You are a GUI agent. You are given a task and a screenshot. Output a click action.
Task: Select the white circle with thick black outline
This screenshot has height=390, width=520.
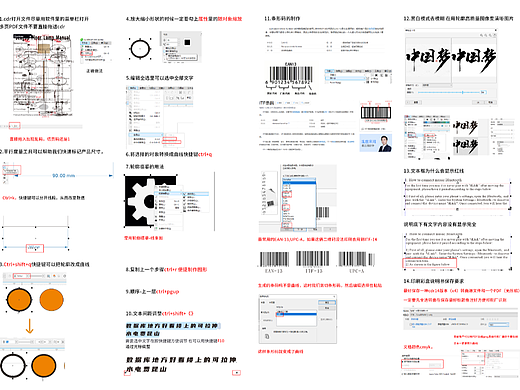click(13, 366)
